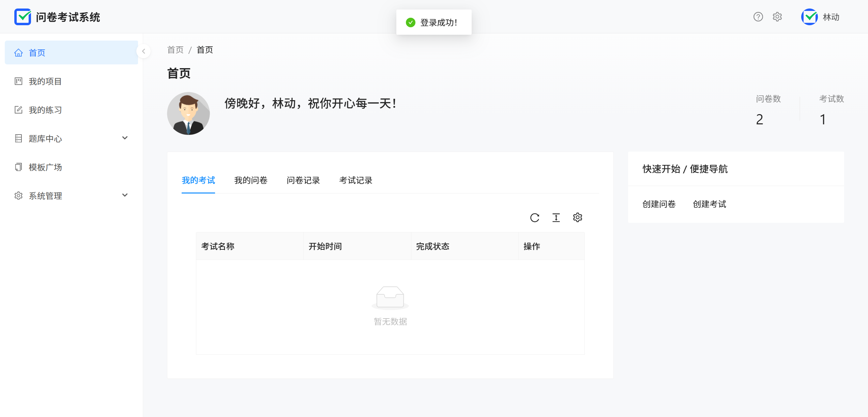Select the 考试记录 tab
Viewport: 868px width, 417px height.
pos(355,180)
